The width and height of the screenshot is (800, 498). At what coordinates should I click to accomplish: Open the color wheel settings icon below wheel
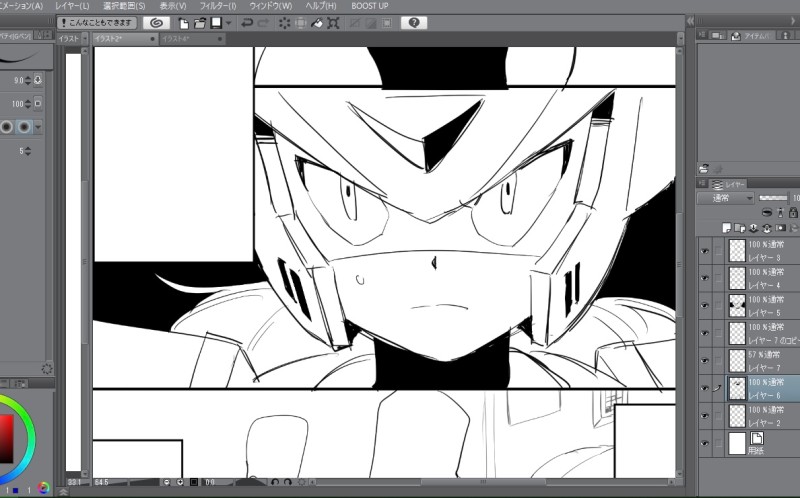[43, 489]
